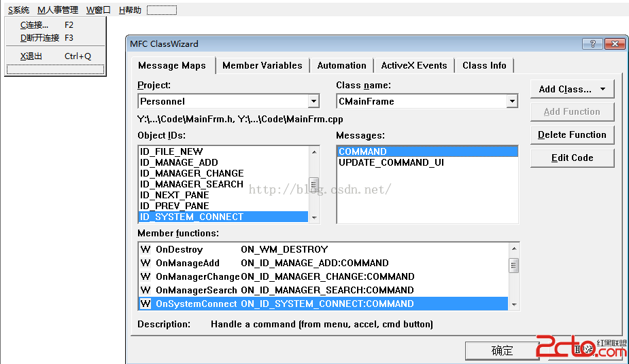Click the W icon beside OnDestroy
Screen dimensions: 629x364
(146, 249)
